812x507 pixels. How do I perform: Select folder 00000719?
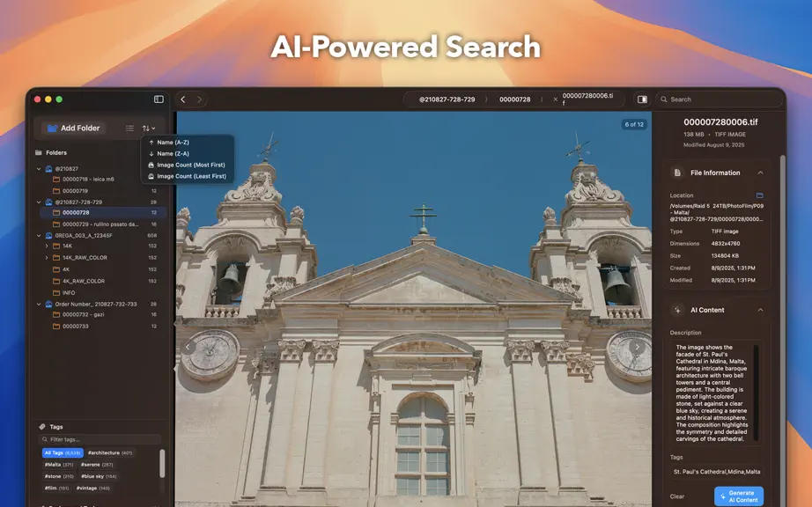coord(103,191)
